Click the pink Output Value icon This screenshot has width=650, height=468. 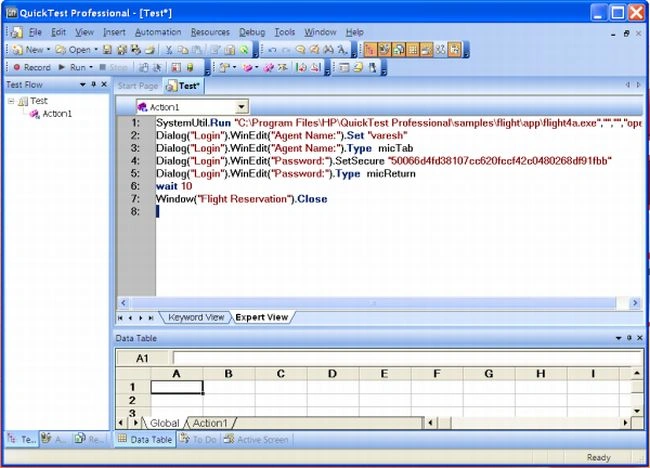(x=248, y=67)
